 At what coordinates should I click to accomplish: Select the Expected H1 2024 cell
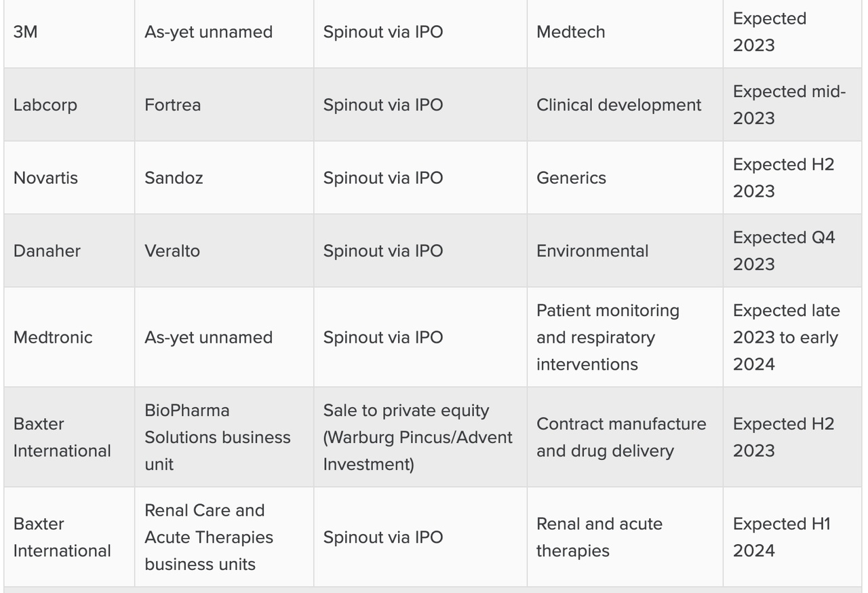tap(781, 537)
